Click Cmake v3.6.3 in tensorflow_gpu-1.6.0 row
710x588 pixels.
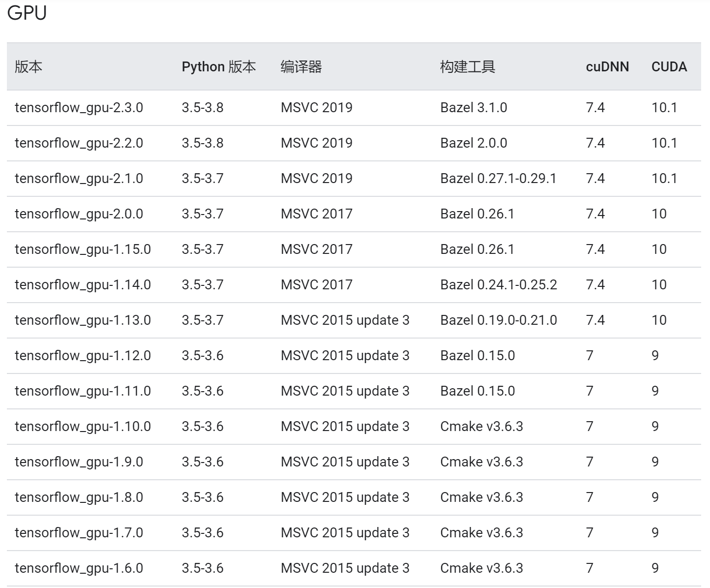[x=482, y=568]
